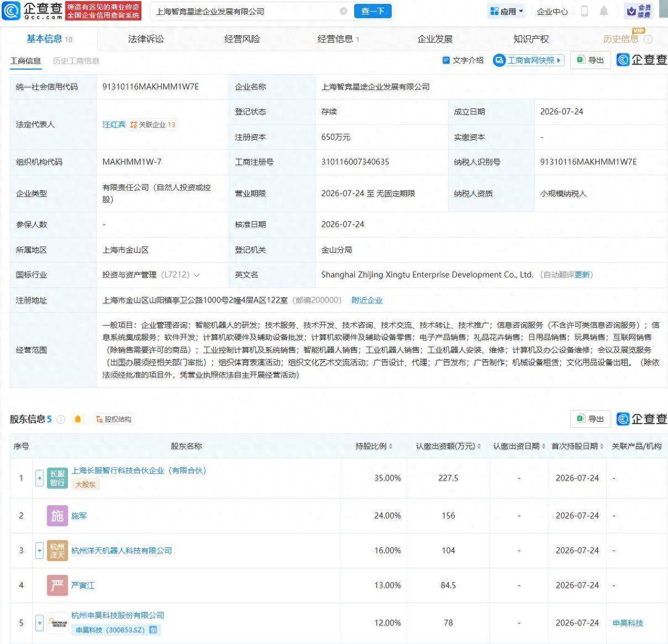This screenshot has height=644, width=668.
Task: Open shareholder 施军 link
Action: [79, 516]
